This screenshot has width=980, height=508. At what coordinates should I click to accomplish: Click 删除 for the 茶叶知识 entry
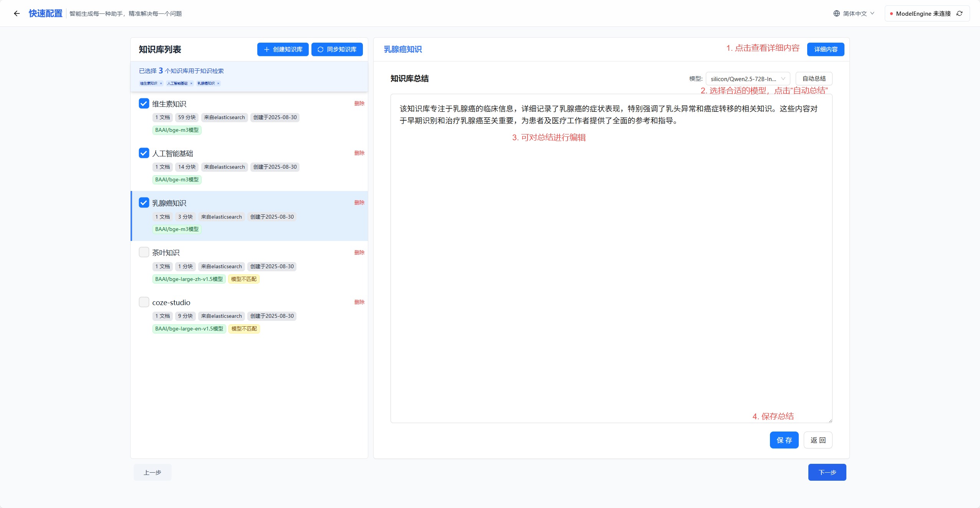[x=359, y=252]
